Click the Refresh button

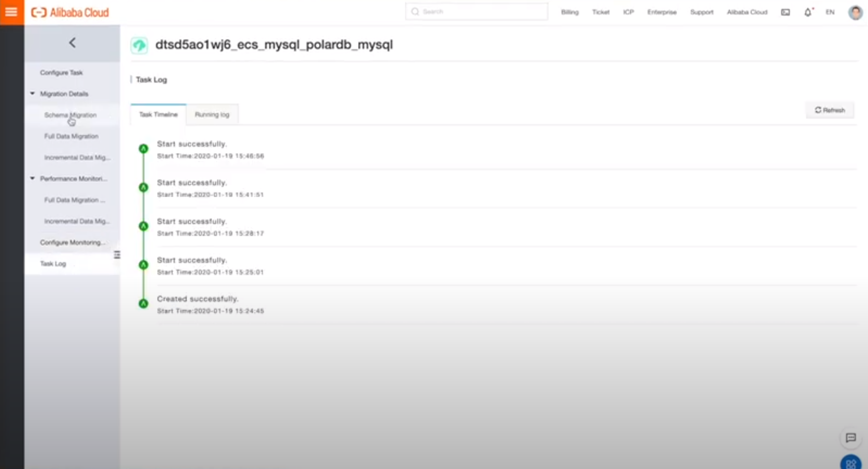830,110
